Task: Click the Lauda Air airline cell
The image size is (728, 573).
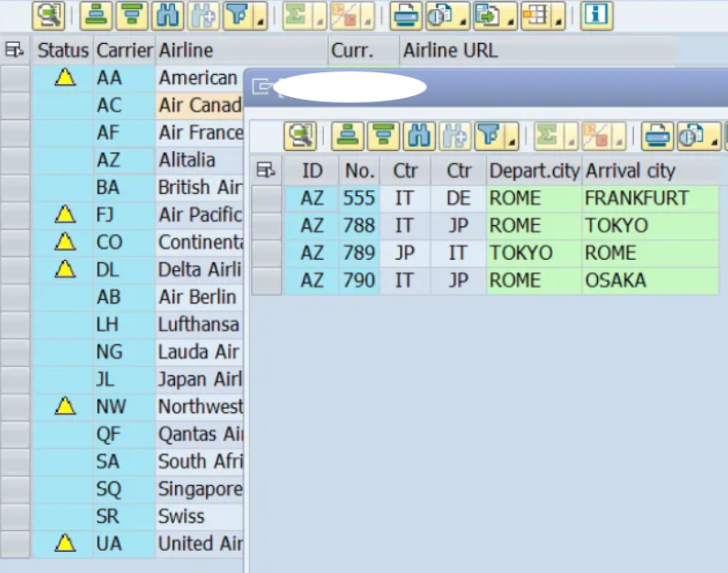Action: 200,351
